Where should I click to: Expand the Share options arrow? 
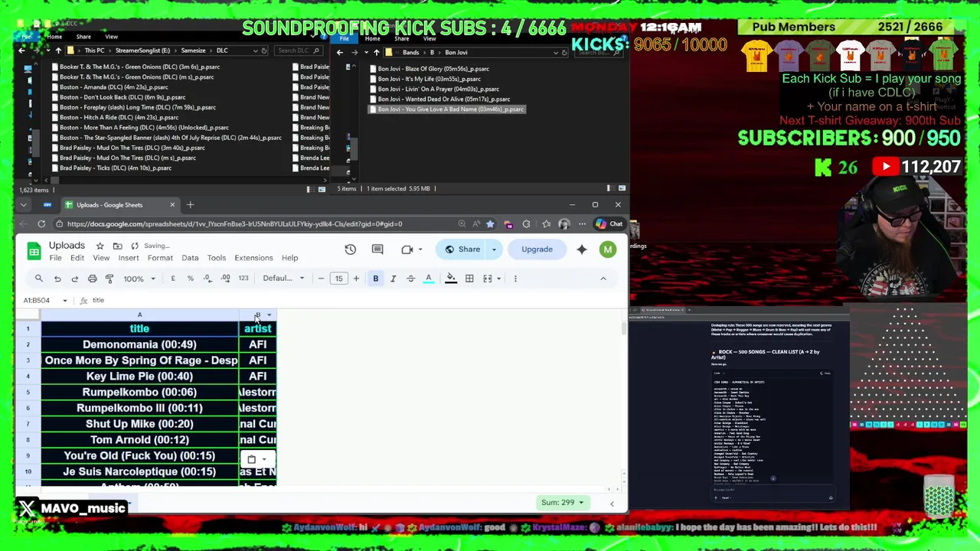tap(494, 249)
